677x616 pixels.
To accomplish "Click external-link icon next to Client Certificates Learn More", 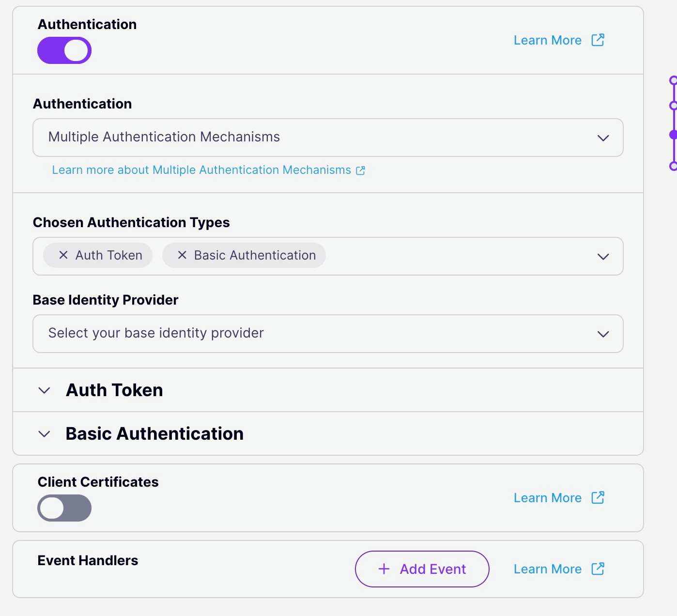I will pos(599,498).
